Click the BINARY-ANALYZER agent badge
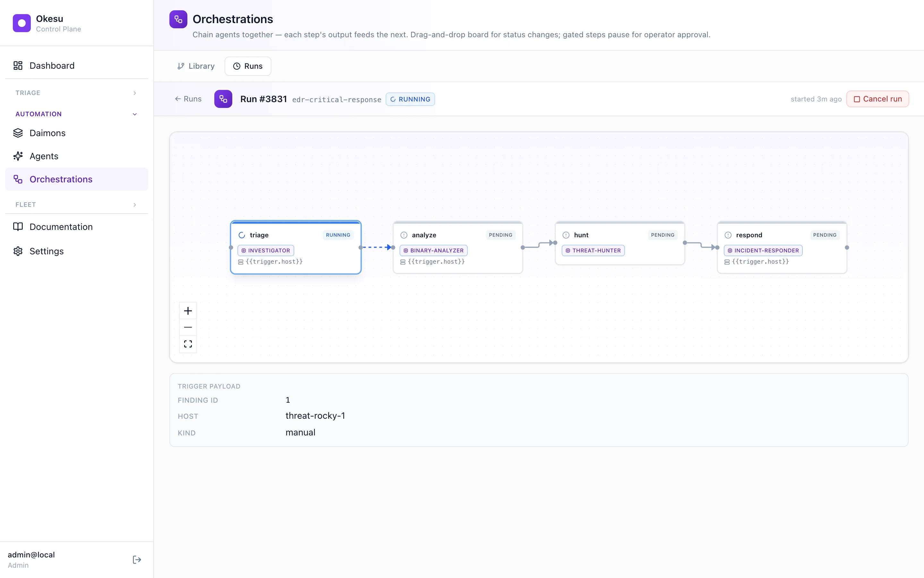 [433, 250]
